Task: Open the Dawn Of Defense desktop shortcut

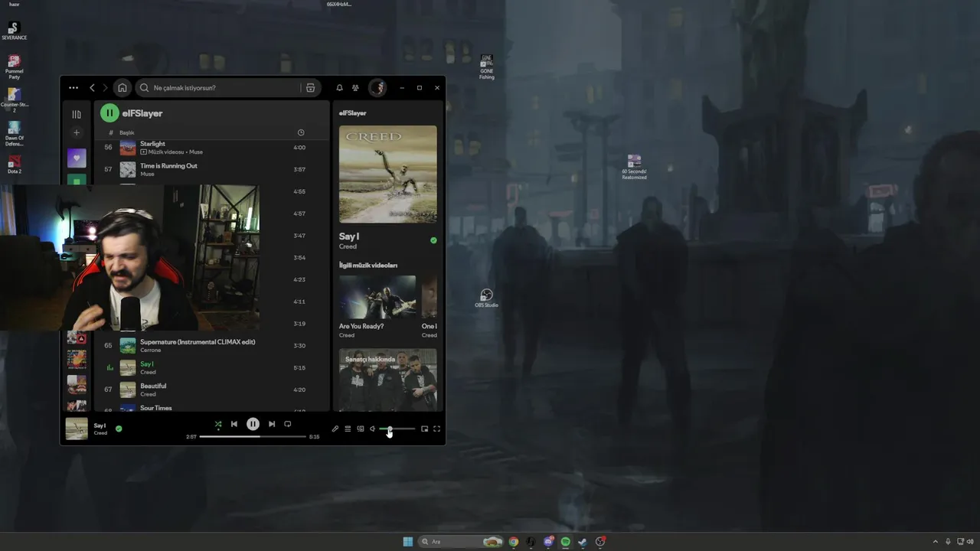Action: coord(14,134)
